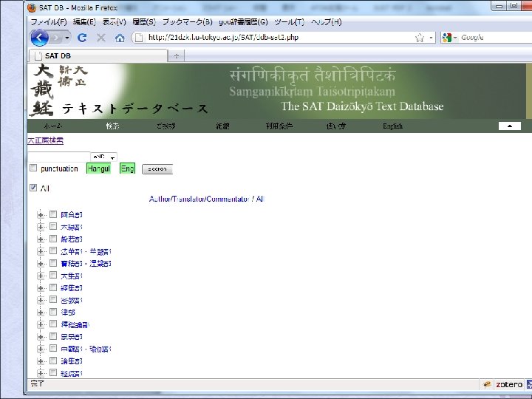Check the 阿含部 checkbox
Image resolution: width=532 pixels, height=399 pixels.
pos(53,214)
